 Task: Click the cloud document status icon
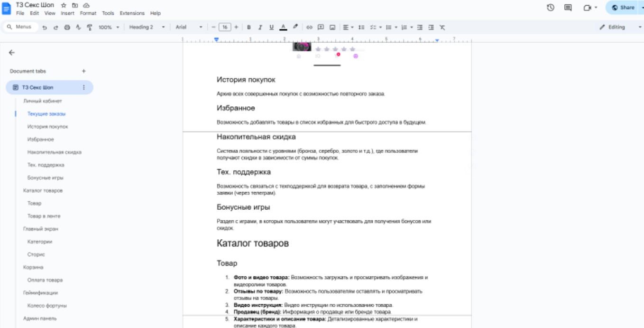pos(86,5)
